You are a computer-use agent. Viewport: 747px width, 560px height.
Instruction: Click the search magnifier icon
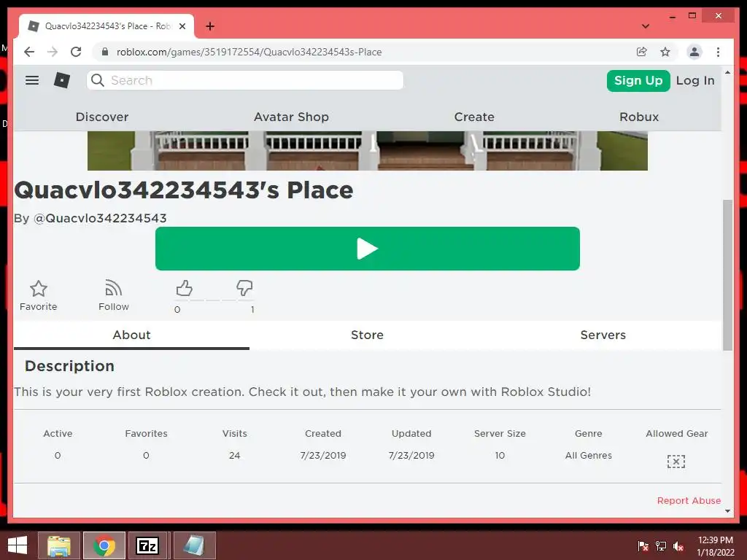[x=98, y=80]
